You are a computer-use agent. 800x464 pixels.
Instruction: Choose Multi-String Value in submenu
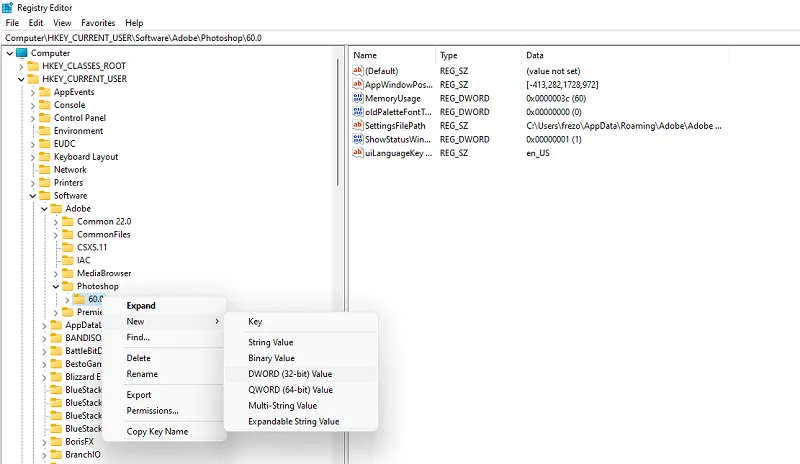click(301, 405)
